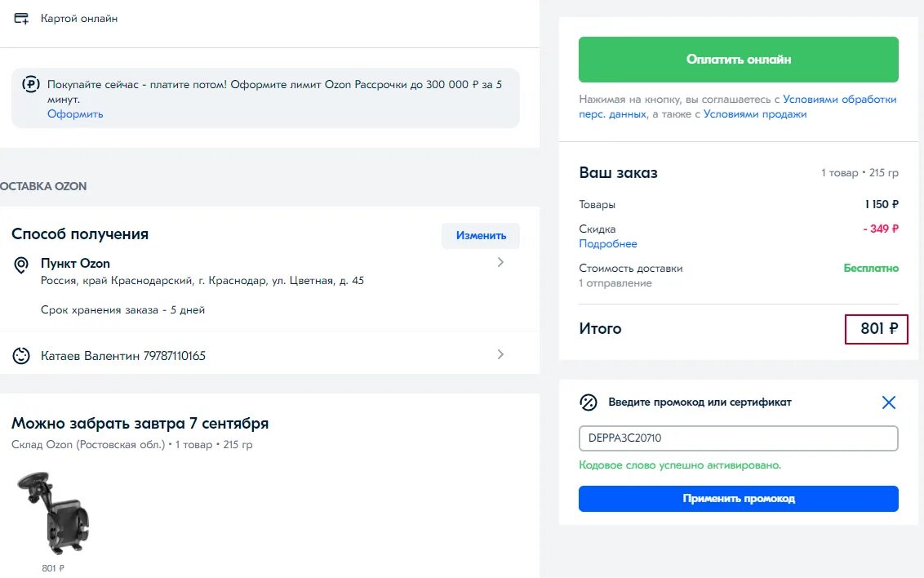Click the 1 отправление label under delivery cost
The width and height of the screenshot is (924, 578).
click(x=615, y=283)
